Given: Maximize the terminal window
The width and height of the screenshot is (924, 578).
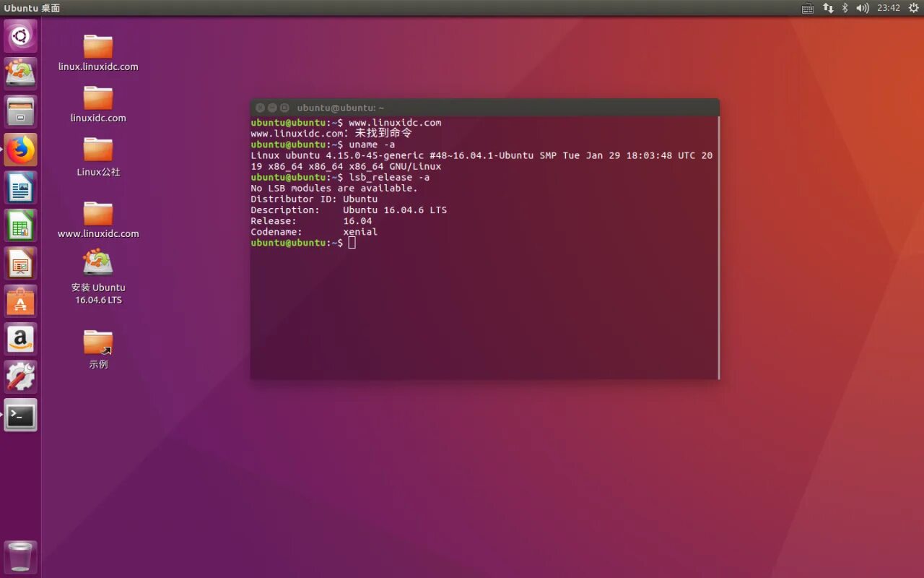Looking at the screenshot, I should (x=284, y=108).
